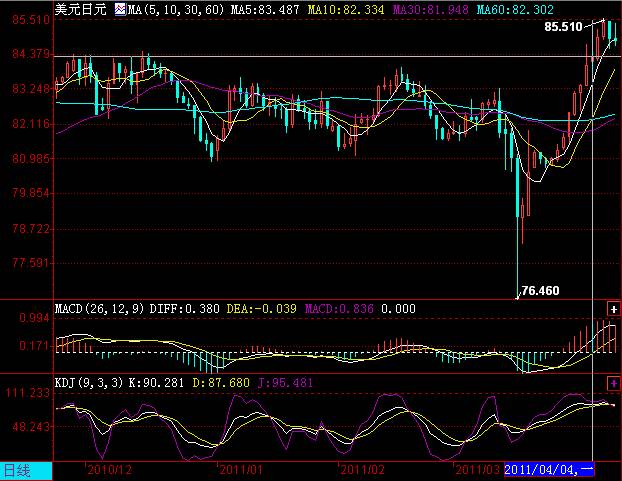Click the KDJ(9,3,3) indicator label

coord(89,383)
